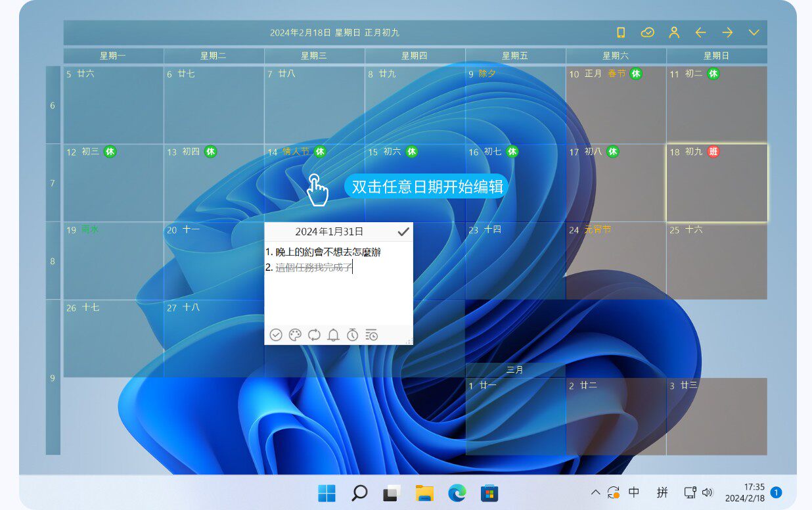Click the 星期日 column header

coord(717,56)
